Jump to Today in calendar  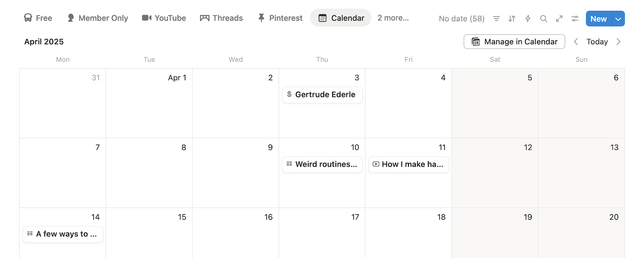coord(597,41)
